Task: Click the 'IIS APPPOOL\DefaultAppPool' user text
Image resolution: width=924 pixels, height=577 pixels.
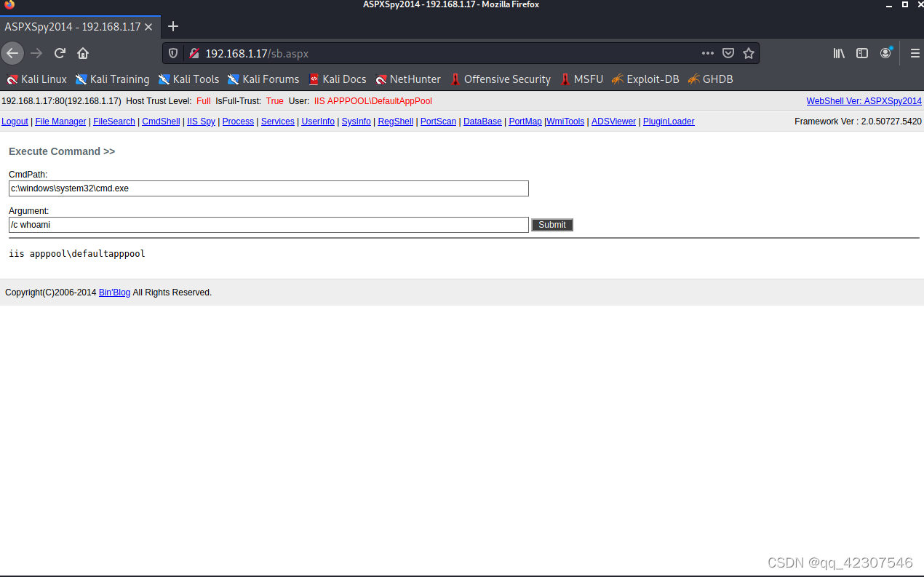Action: [x=373, y=101]
